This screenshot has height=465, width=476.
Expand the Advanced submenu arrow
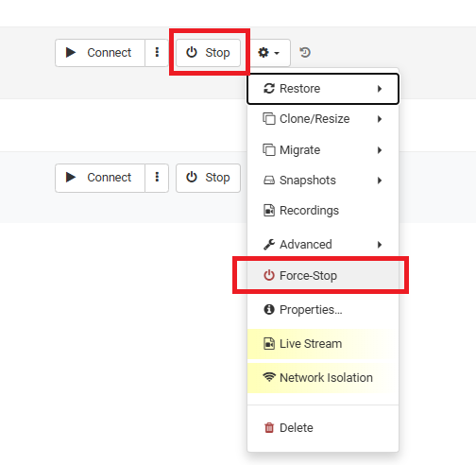(x=380, y=245)
